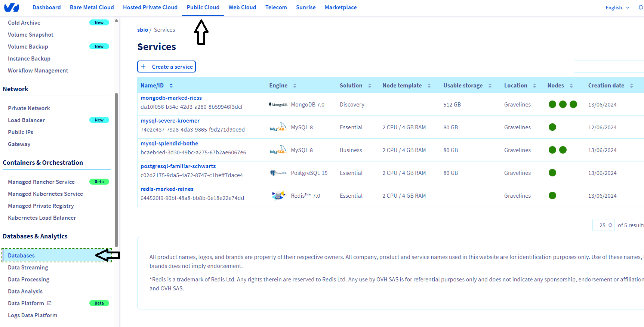This screenshot has width=644, height=327.
Task: Open Load Balancer in the sidebar
Action: pyautogui.click(x=26, y=120)
